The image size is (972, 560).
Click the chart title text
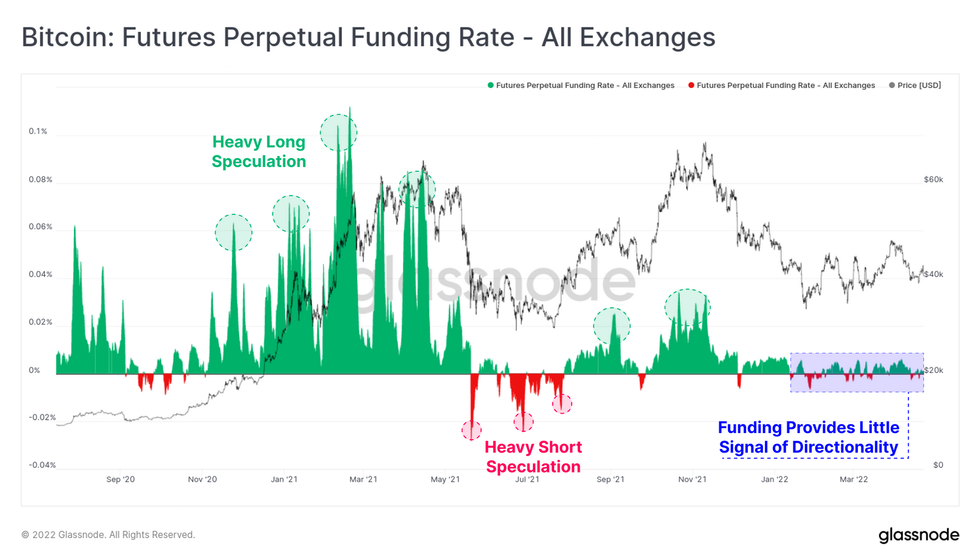[x=368, y=37]
